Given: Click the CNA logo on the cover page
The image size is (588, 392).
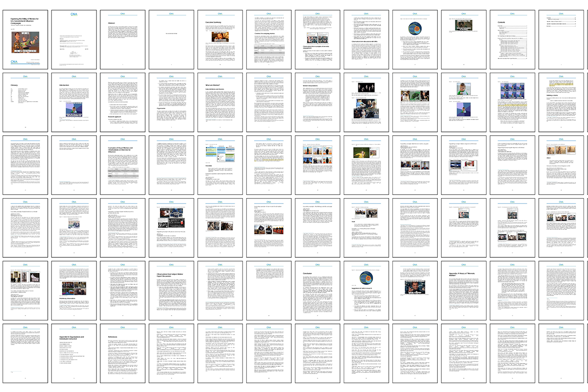Looking at the screenshot, I should (x=14, y=62).
